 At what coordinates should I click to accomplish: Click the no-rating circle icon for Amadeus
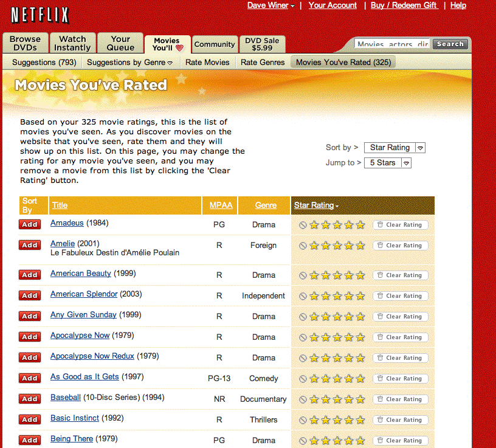(x=303, y=225)
